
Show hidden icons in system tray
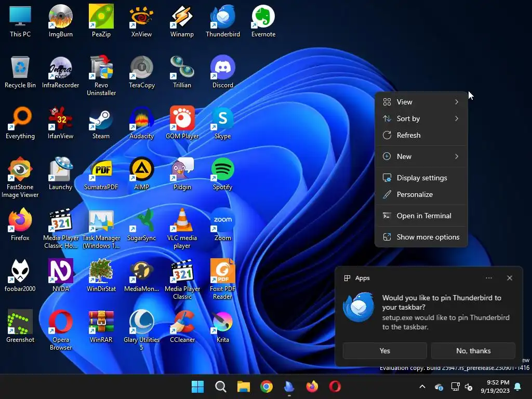pos(422,387)
